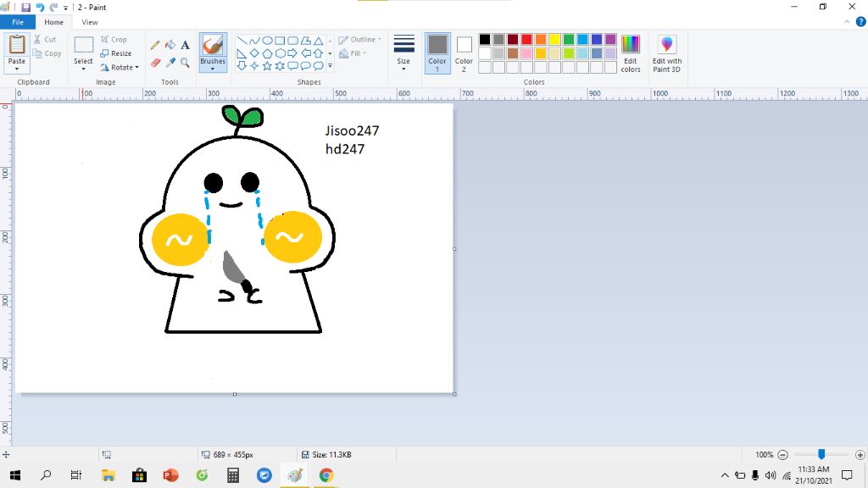The height and width of the screenshot is (488, 868).
Task: Switch to the Home tab
Action: 53,22
